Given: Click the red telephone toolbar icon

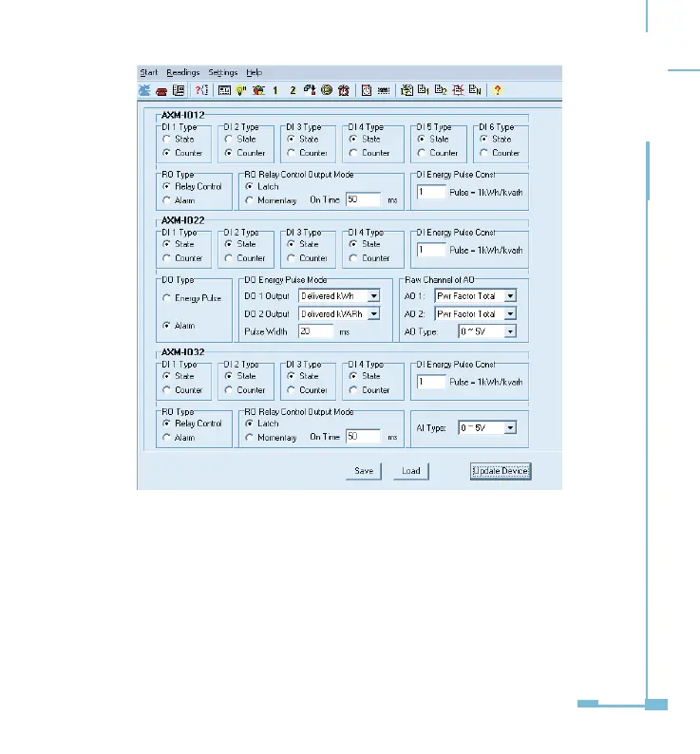Looking at the screenshot, I should click(161, 91).
